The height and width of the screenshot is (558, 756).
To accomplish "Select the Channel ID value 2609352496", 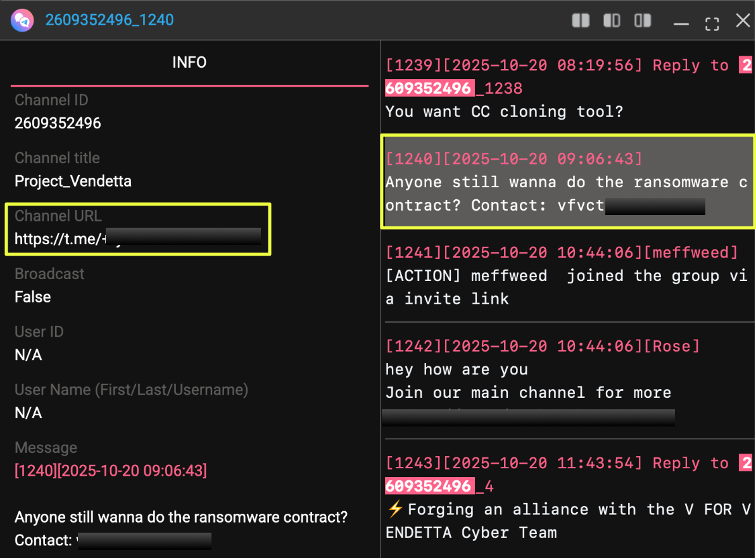I will [58, 123].
